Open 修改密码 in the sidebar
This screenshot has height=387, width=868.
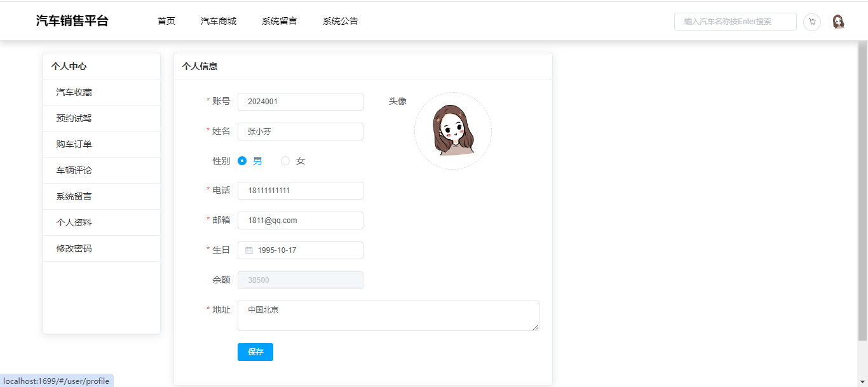click(74, 248)
